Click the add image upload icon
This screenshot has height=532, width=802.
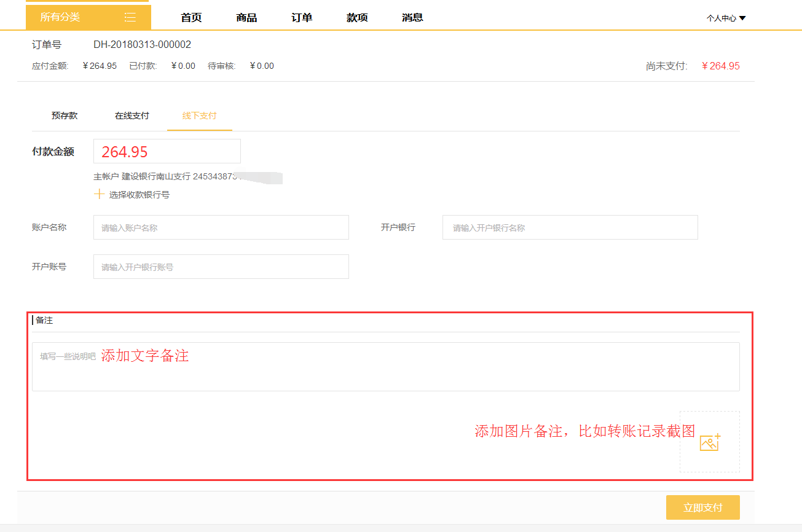(x=710, y=442)
